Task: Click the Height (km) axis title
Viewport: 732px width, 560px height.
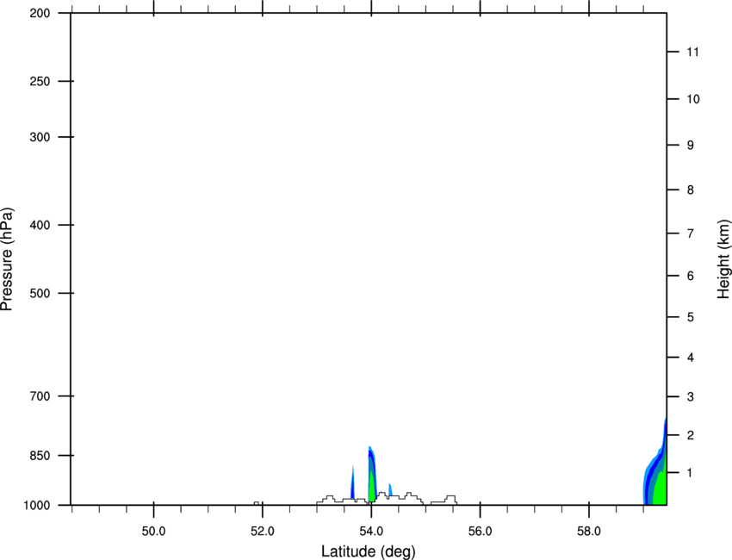Action: (x=723, y=259)
